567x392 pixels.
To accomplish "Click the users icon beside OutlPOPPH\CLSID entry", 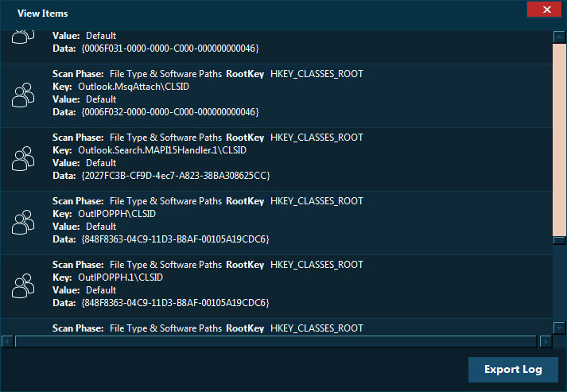I will (23, 223).
